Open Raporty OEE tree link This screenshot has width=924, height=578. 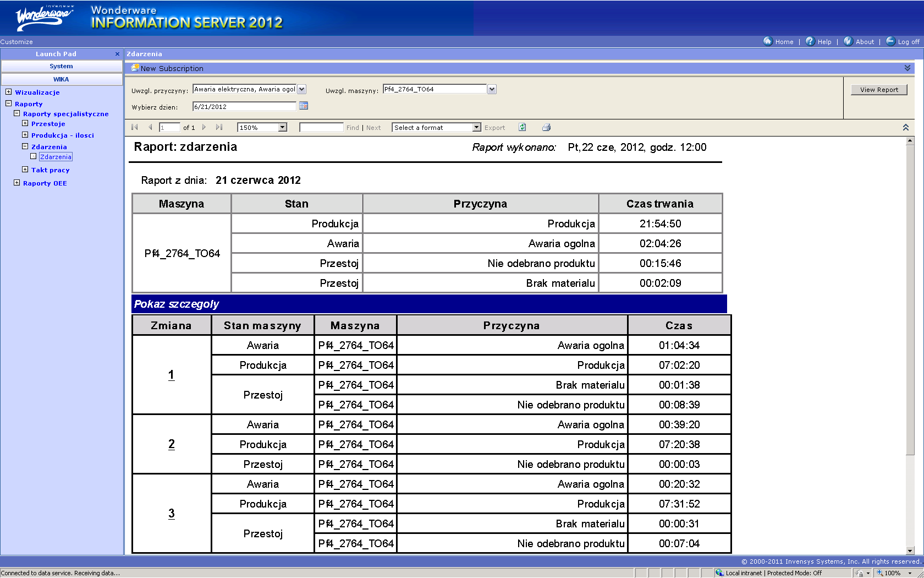point(45,183)
